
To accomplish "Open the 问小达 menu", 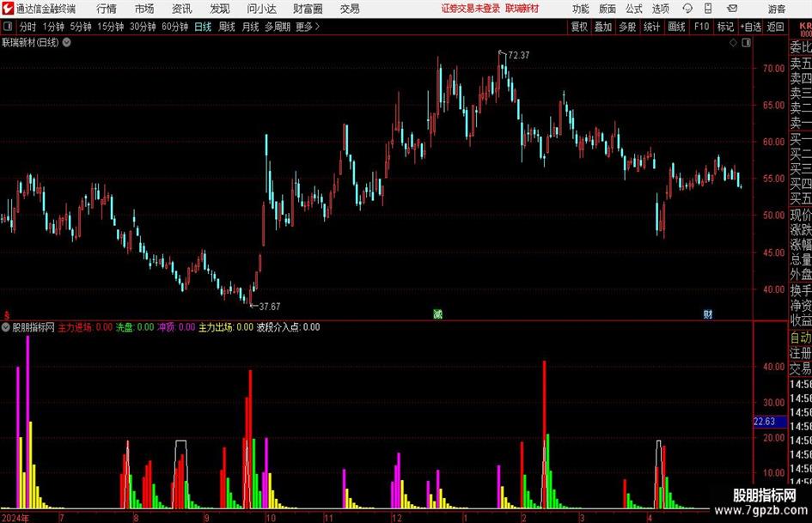I will pos(261,9).
